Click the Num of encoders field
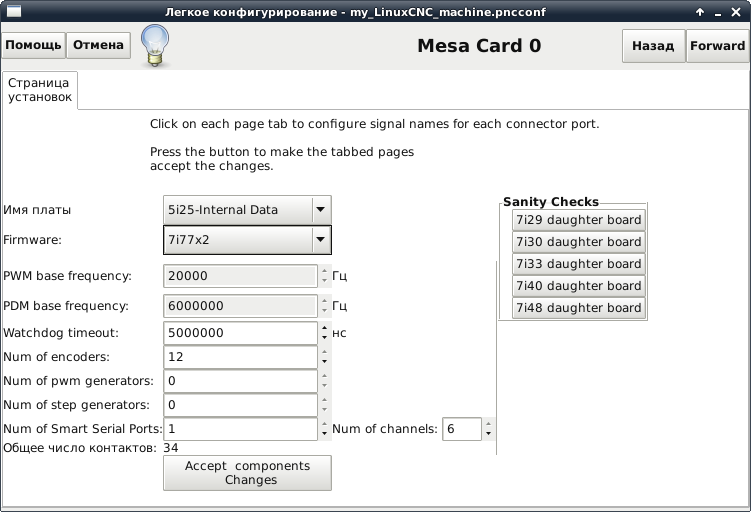The width and height of the screenshot is (751, 512). pos(240,357)
